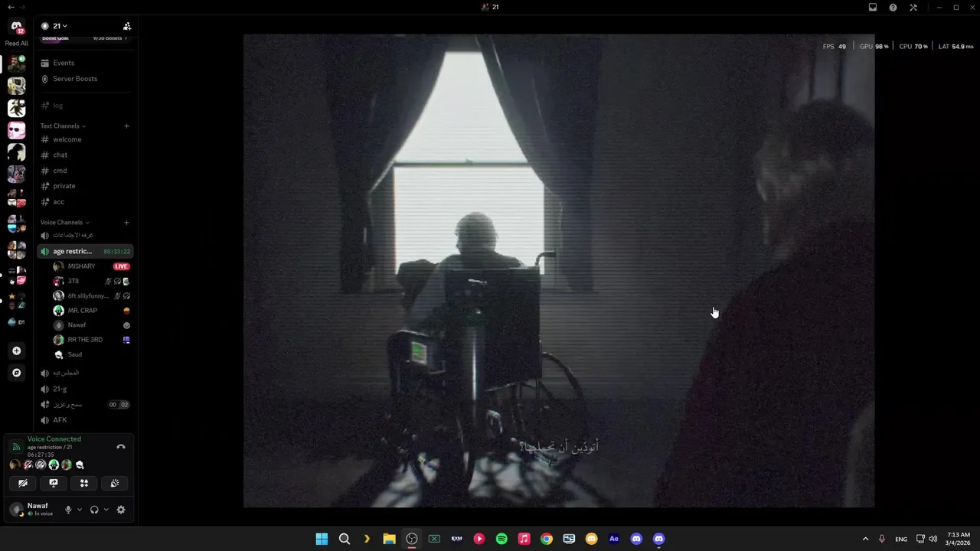Open microphone input options arrow
The image size is (980, 551).
80,510
